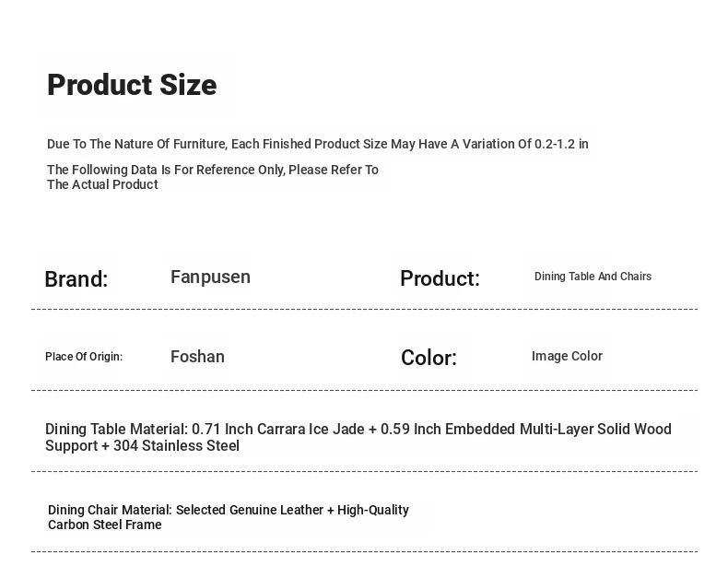The height and width of the screenshot is (578, 728).
Task: Select the Image Color value
Action: 567,356
